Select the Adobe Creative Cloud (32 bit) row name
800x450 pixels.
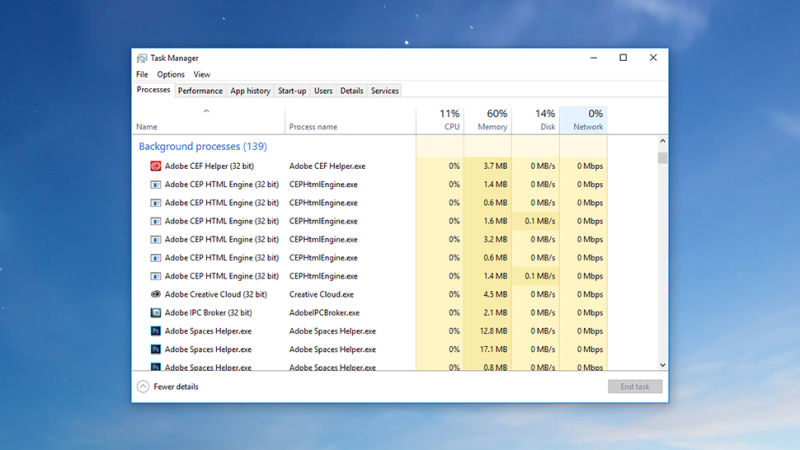pos(216,294)
